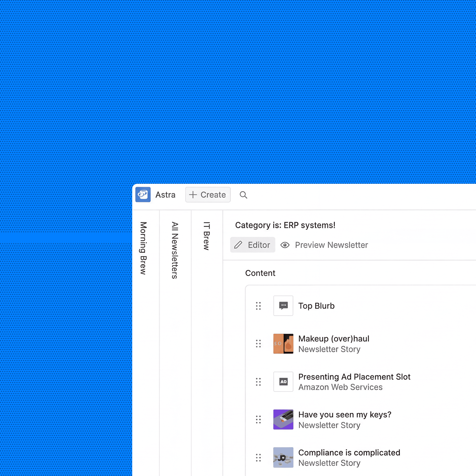This screenshot has height=476, width=476.
Task: Grab drag handle beside Have you seen my keys?
Action: (258, 419)
